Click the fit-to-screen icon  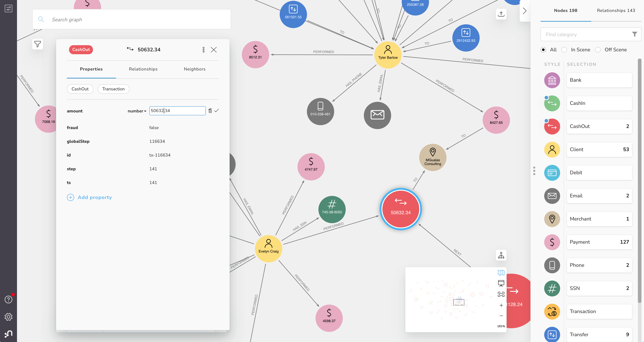(x=501, y=294)
